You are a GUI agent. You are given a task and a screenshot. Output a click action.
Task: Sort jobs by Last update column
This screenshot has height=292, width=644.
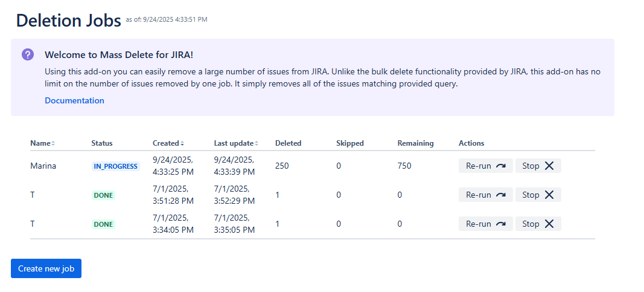(233, 143)
